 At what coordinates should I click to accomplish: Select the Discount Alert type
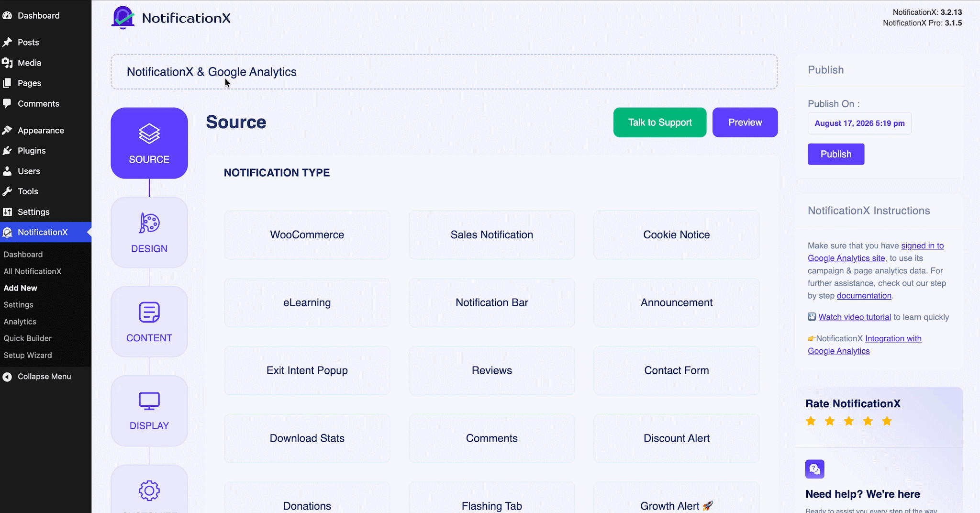tap(677, 438)
